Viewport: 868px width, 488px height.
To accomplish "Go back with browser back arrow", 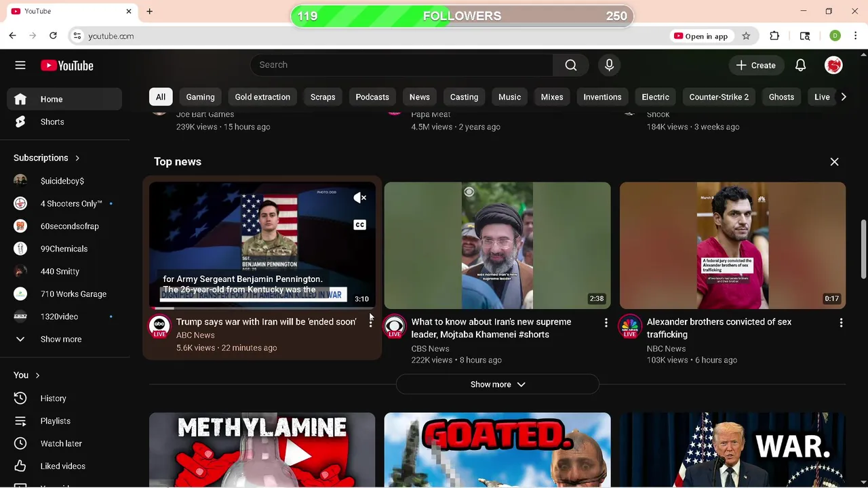I will click(x=13, y=36).
